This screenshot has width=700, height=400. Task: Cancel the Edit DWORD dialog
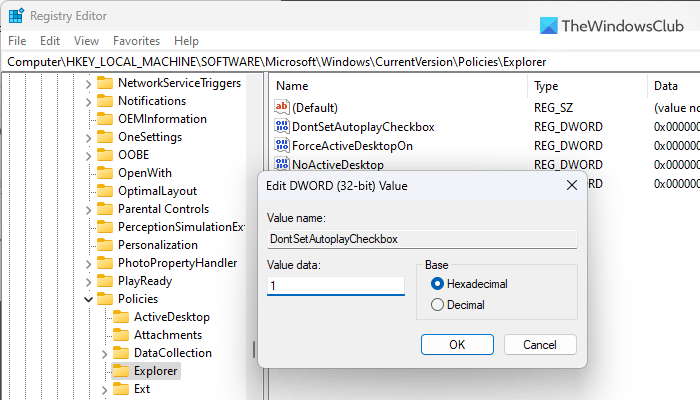(x=540, y=344)
